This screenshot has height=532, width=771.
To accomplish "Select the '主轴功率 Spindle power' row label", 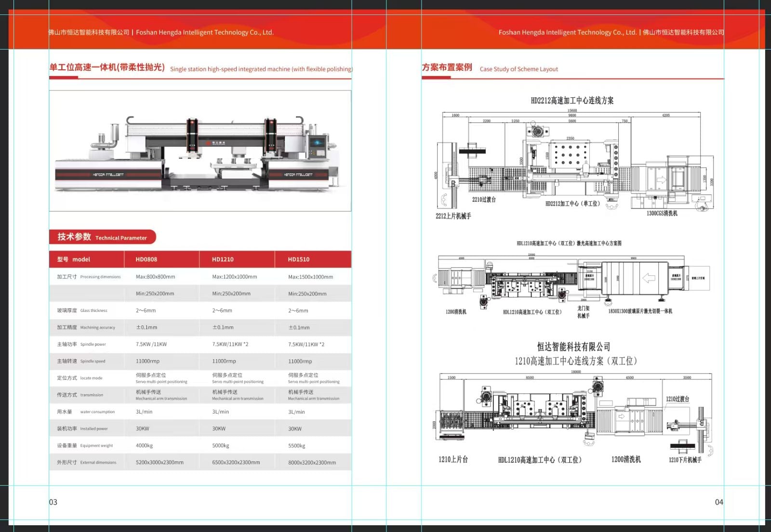I will 81,344.
